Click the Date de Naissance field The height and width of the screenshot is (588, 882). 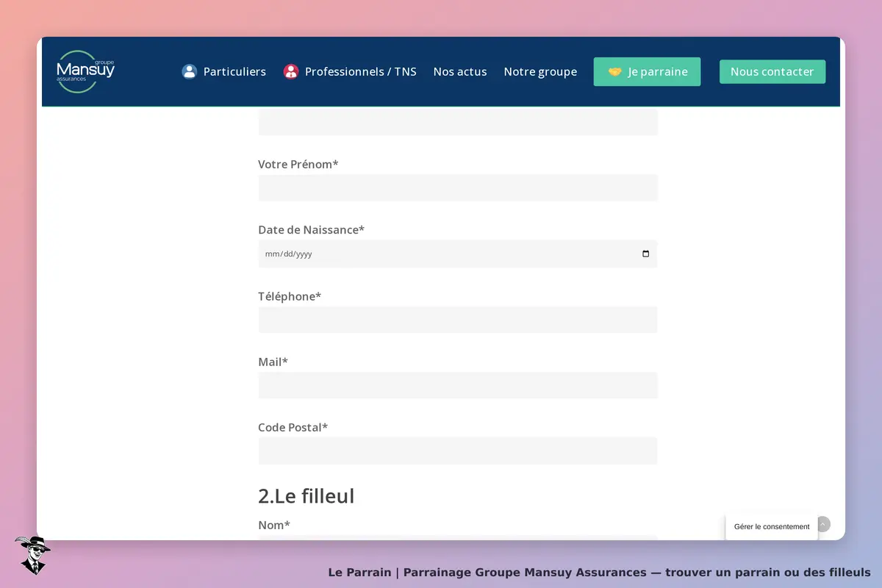point(458,254)
